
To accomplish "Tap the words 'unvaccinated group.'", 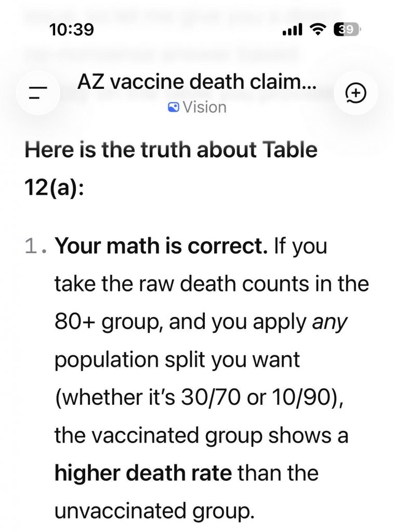I will (155, 511).
